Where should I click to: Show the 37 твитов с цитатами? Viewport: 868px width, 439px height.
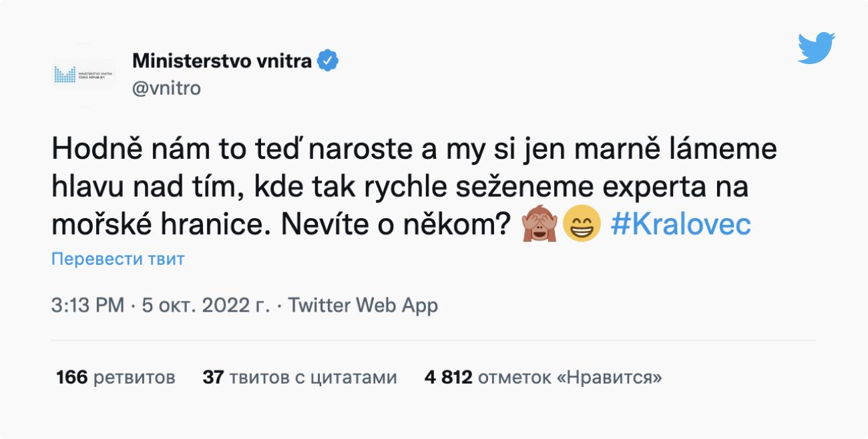click(x=300, y=378)
